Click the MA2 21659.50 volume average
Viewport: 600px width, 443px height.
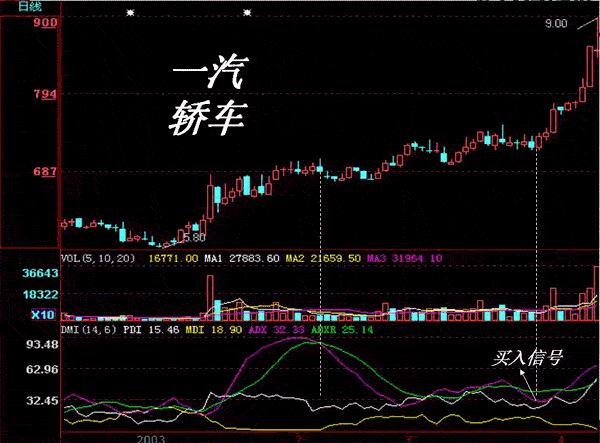pyautogui.click(x=323, y=259)
